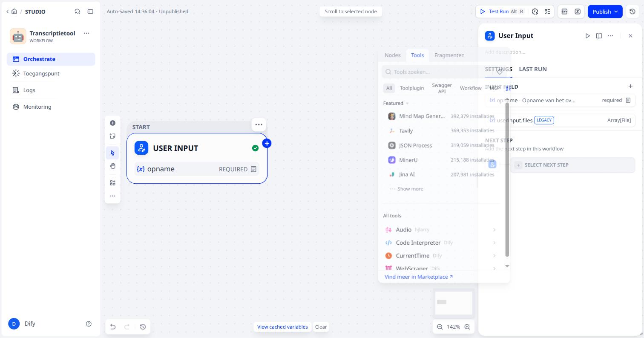Image resolution: width=644 pixels, height=338 pixels.
Task: Go back with the breadcrumb chevron
Action: [7, 12]
